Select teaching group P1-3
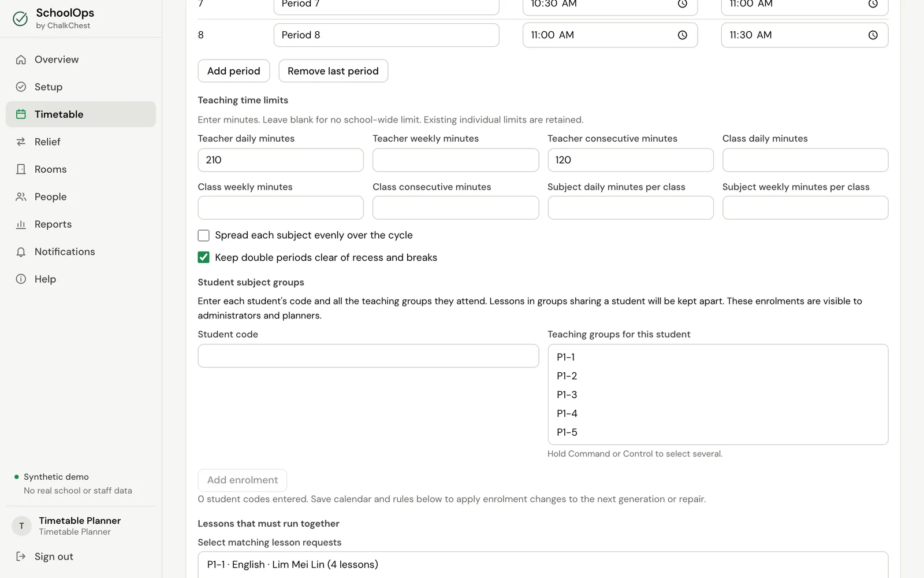Viewport: 924px width, 578px height. [718, 395]
